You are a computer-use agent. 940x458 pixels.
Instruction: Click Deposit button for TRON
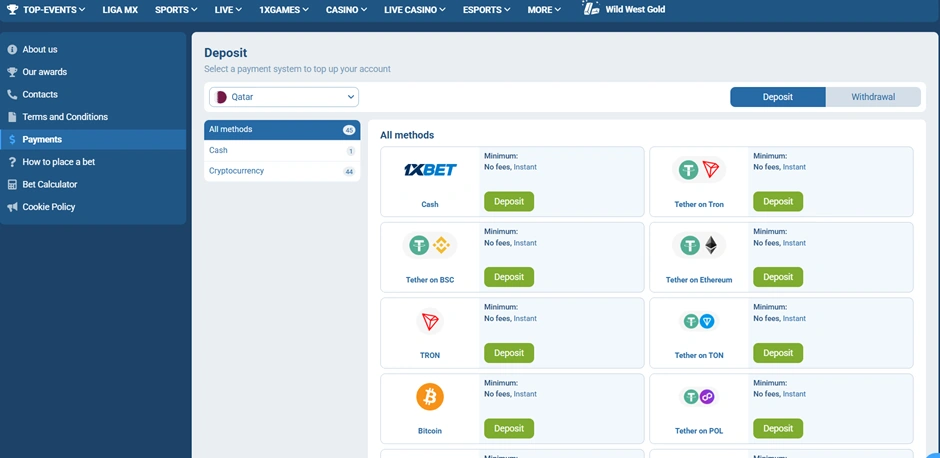click(509, 353)
